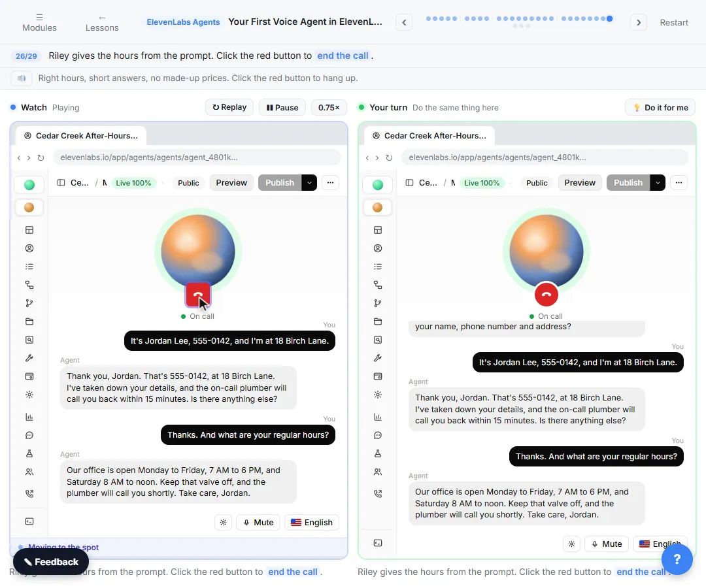Viewport: 706px width, 588px height.
Task: Replay the Watch demonstration
Action: [x=229, y=107]
